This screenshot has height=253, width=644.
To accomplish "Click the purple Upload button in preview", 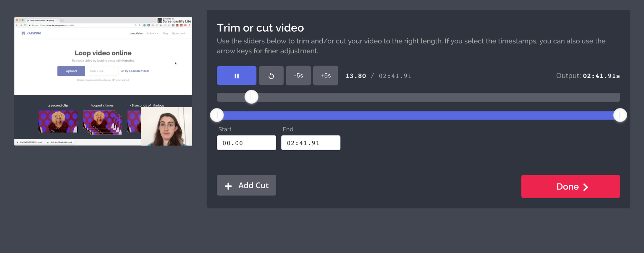I will [x=71, y=71].
